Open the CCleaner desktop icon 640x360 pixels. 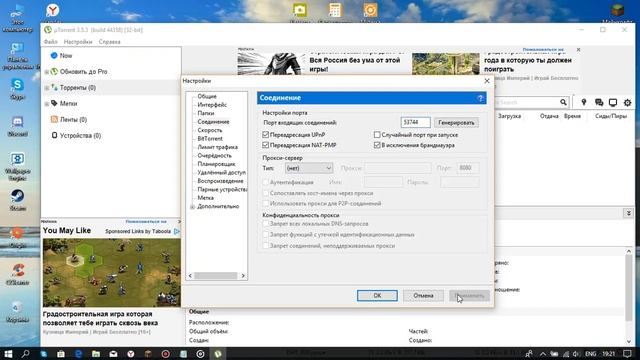[x=17, y=273]
